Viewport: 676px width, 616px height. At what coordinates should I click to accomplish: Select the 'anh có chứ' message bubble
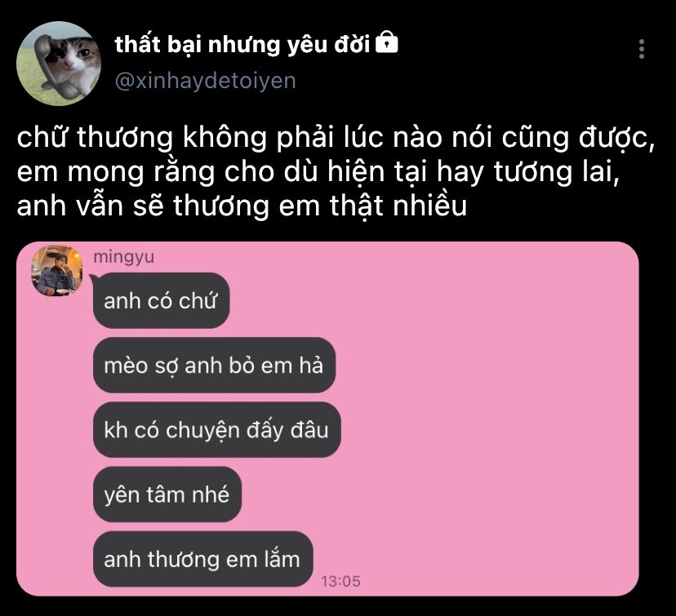(161, 301)
